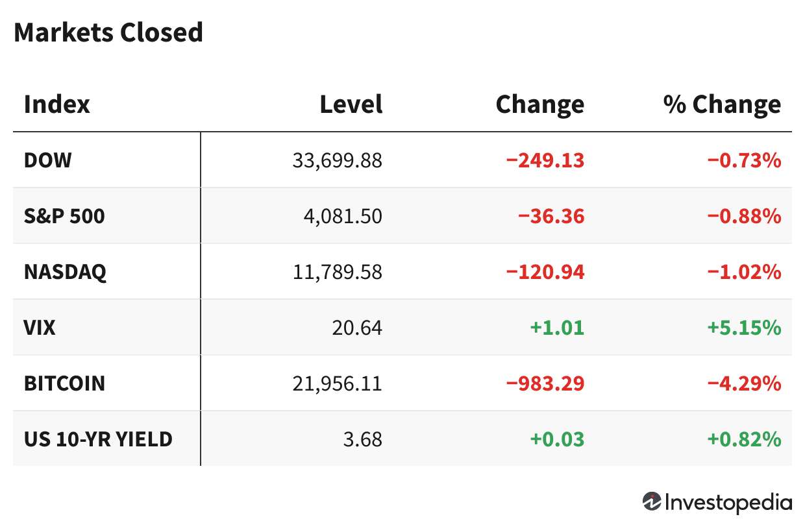Click Bitcoin change value −983.29
This screenshot has height=532, width=805.
(545, 383)
